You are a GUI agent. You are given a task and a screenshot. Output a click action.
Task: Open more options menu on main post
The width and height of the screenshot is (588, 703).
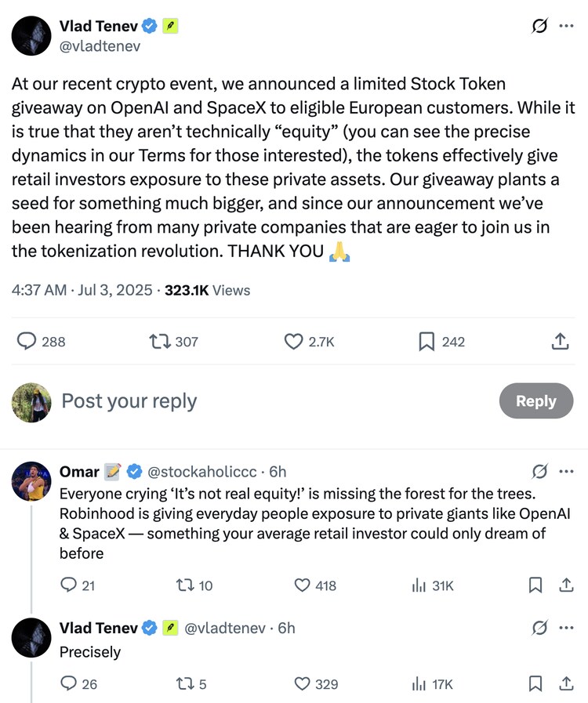[566, 26]
